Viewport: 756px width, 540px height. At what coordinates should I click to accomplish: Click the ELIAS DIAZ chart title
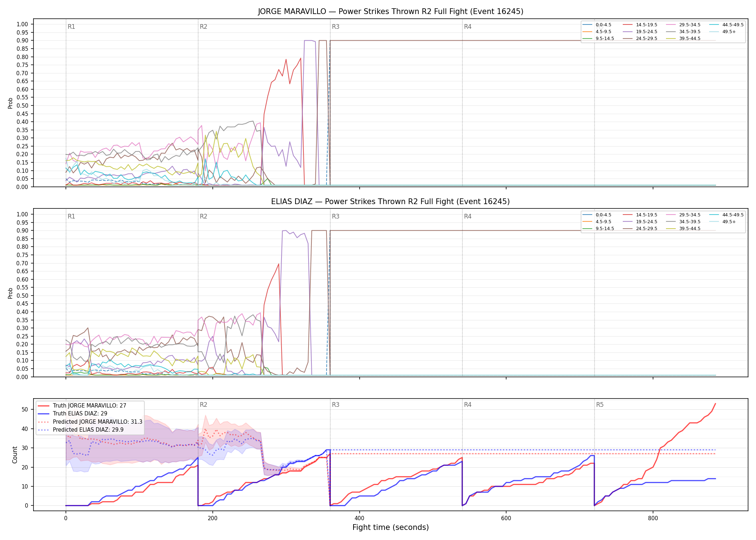(x=391, y=202)
